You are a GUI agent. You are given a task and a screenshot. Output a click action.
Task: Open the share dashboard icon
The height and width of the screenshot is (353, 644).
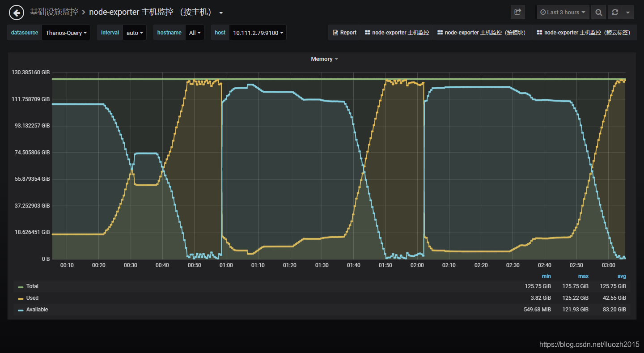[518, 12]
